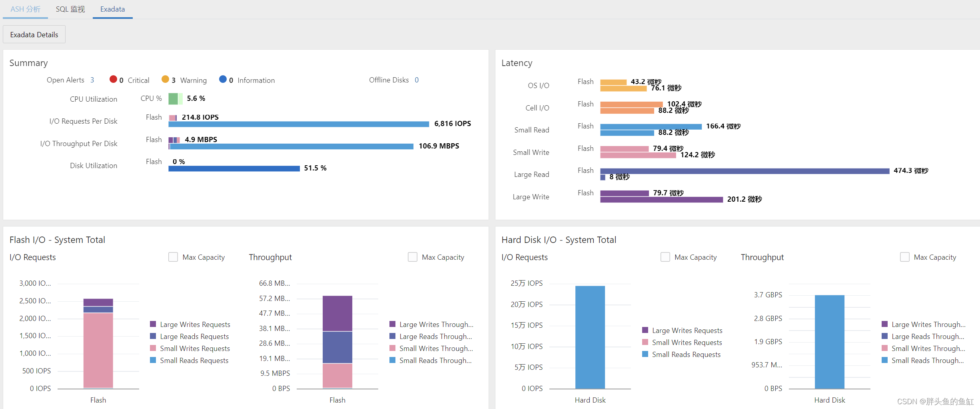Click the I/O Requests Per Disk label
The height and width of the screenshot is (409, 980).
(83, 121)
